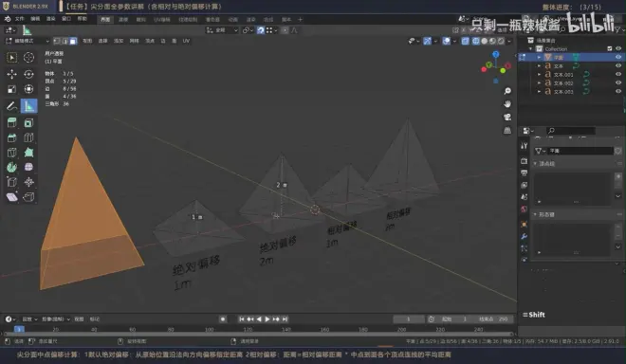The width and height of the screenshot is (626, 364).
Task: Switch perspective/orthographic with the grid icon
Action: tap(507, 131)
